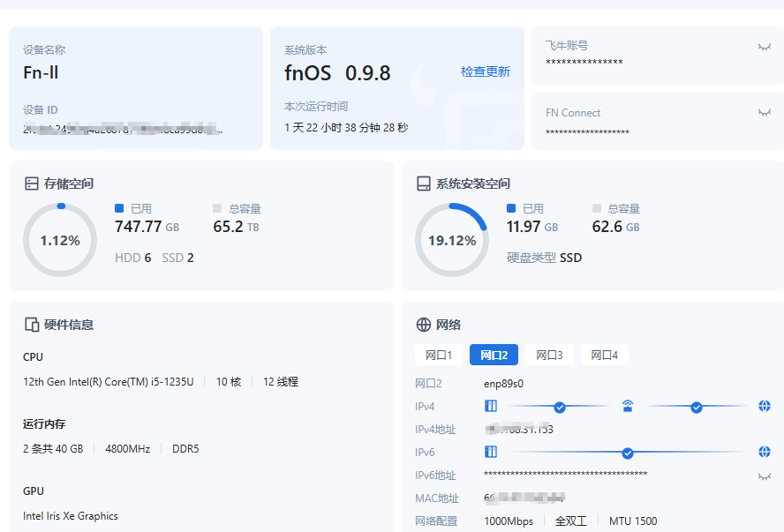Reveal the hidden FN Connect ID with the eye icon
Image resolution: width=784 pixels, height=532 pixels.
tap(764, 113)
